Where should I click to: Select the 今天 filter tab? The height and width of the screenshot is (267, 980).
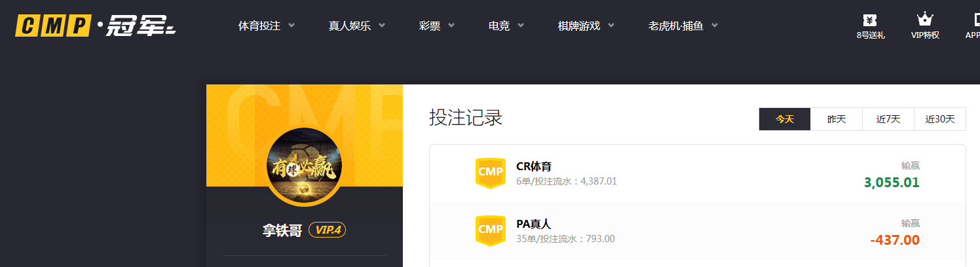(x=784, y=119)
